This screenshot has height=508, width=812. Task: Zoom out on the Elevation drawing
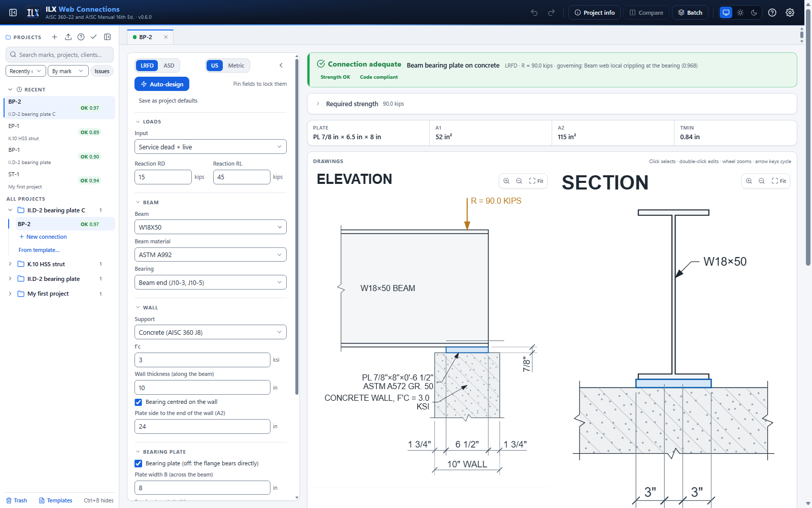tap(519, 181)
